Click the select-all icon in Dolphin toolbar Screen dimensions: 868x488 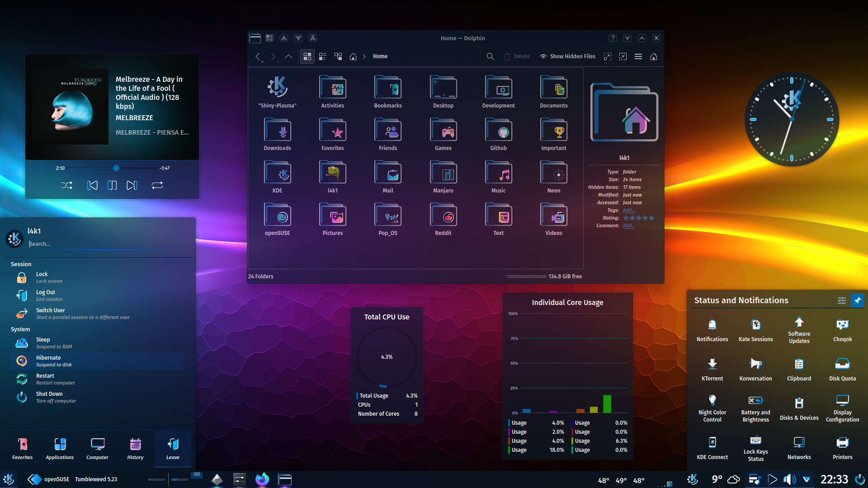coord(608,56)
